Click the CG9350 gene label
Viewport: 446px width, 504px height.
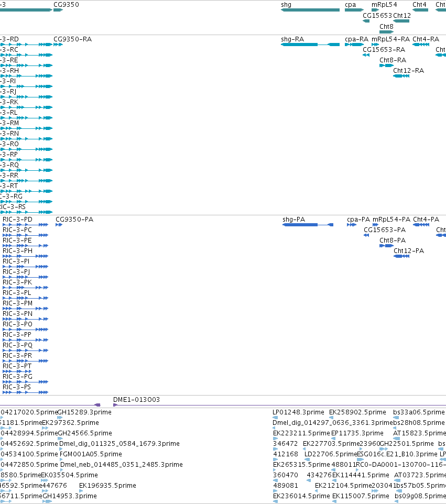66,5
